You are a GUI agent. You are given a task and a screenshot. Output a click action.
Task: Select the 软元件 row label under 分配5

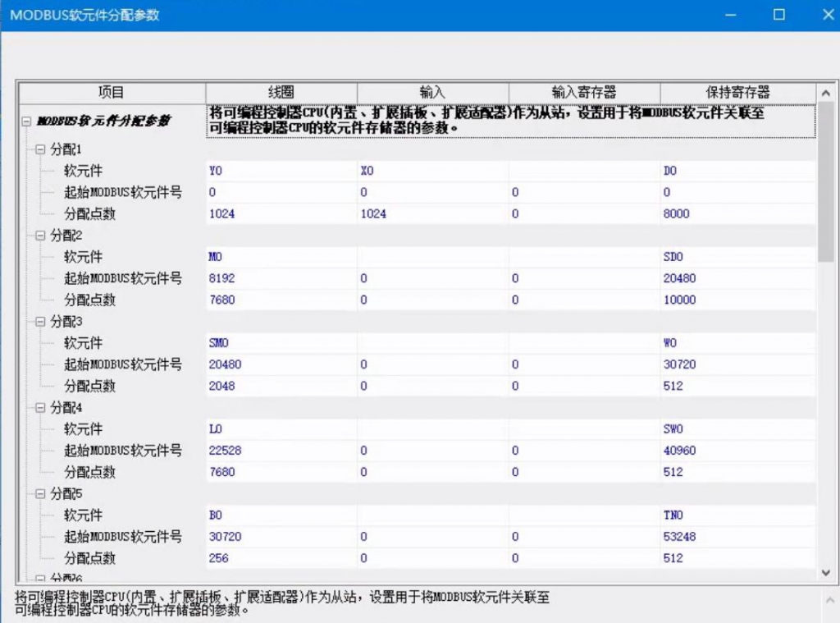pyautogui.click(x=83, y=515)
